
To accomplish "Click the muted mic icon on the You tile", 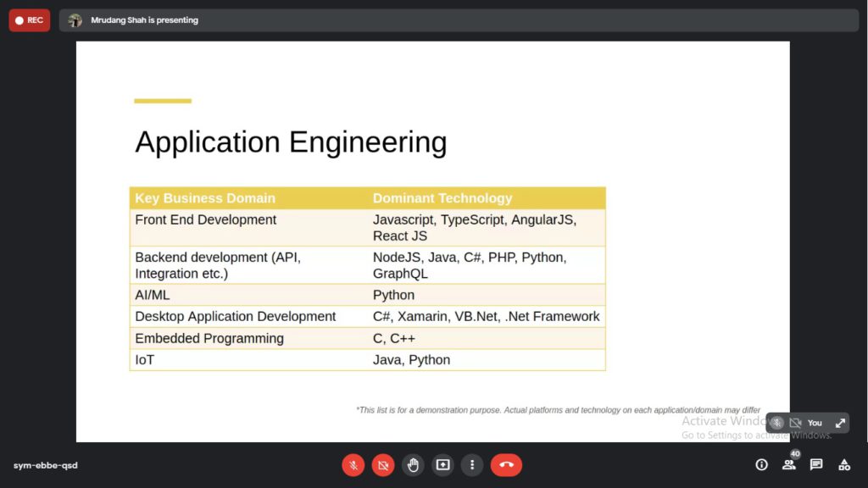I will click(x=776, y=422).
